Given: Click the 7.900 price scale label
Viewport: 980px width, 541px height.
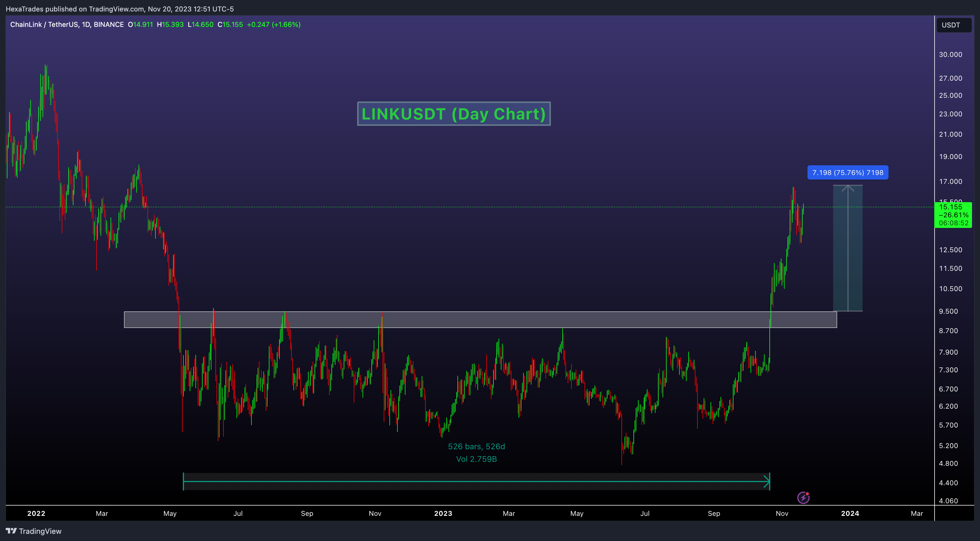Looking at the screenshot, I should tap(948, 352).
